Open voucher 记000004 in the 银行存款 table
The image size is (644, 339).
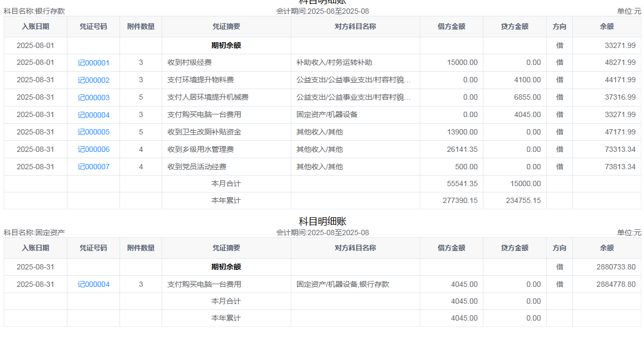(x=93, y=115)
